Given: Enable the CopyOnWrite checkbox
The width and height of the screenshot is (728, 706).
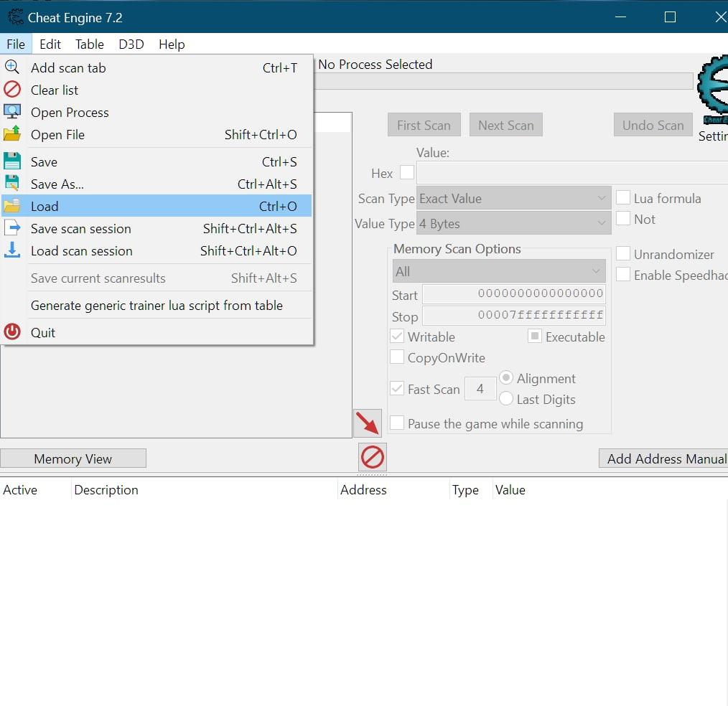Looking at the screenshot, I should click(x=397, y=357).
